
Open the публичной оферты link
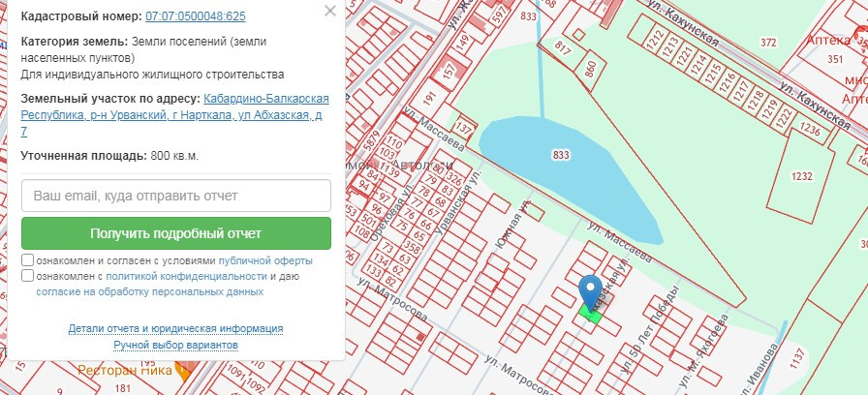265,261
